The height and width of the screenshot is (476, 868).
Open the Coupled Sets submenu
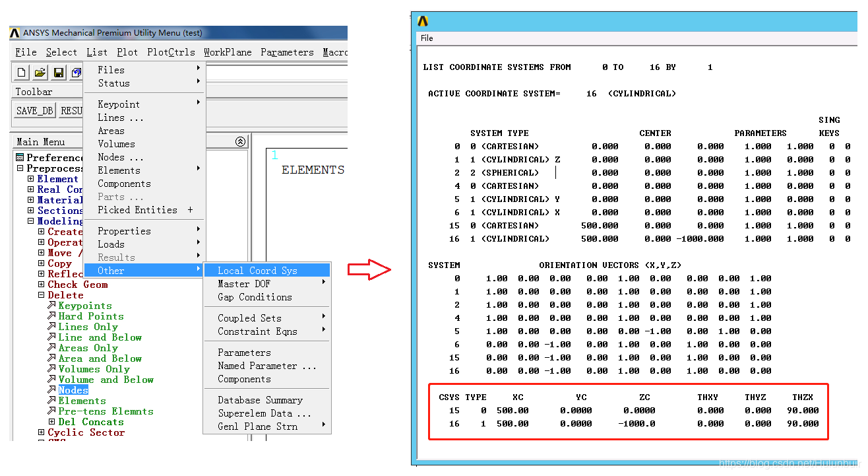coord(266,318)
